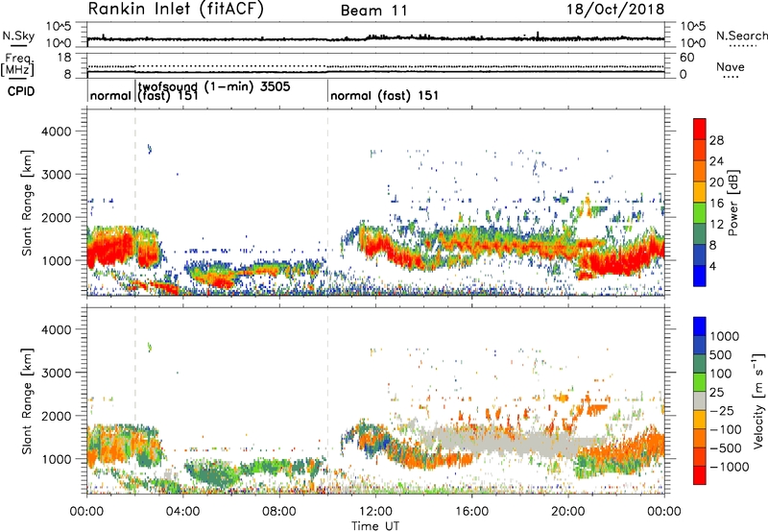This screenshot has width=768, height=532.
Task: Click 'Slant Range [km]' label of velocity panel
Action: 28,401
